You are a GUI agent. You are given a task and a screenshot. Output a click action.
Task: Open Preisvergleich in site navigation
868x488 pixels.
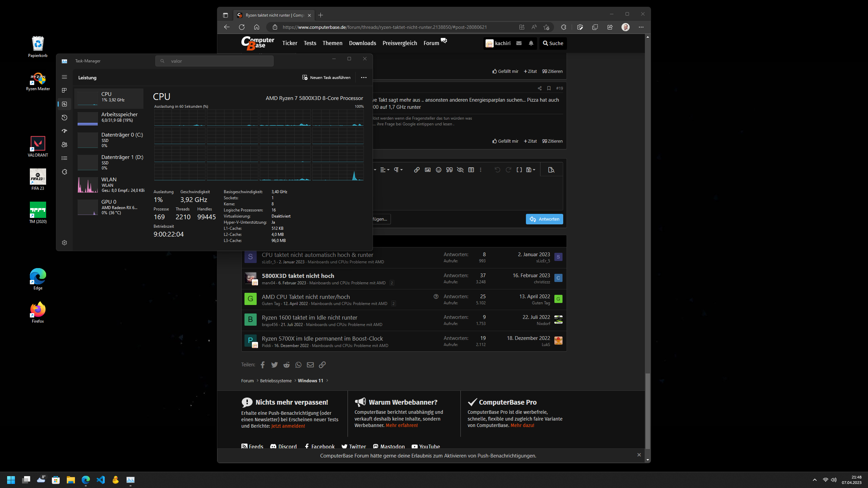tap(399, 43)
